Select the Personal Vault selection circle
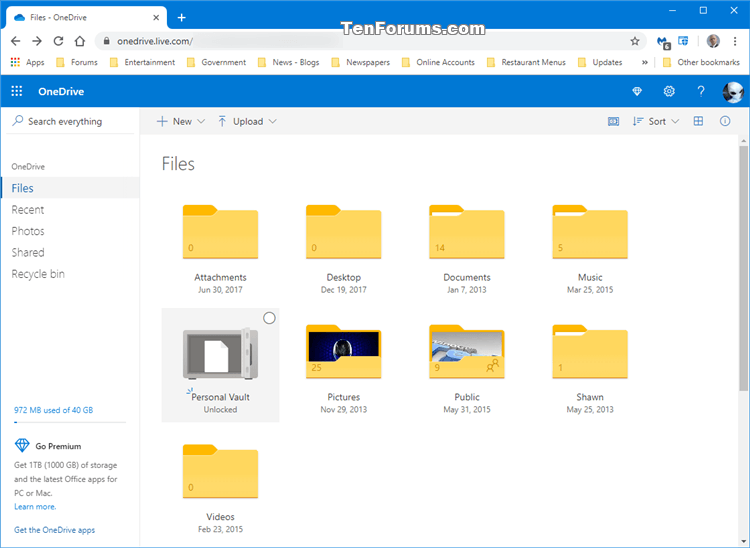750x548 pixels. point(269,318)
